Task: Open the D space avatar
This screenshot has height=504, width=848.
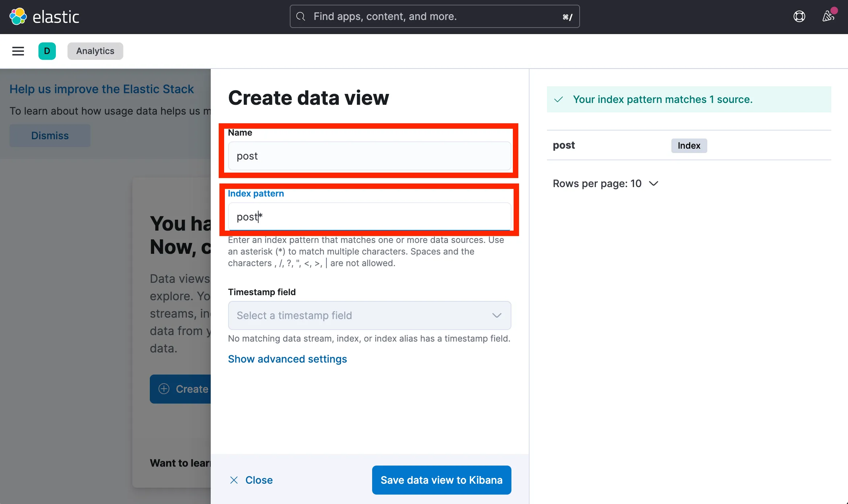Action: click(47, 51)
